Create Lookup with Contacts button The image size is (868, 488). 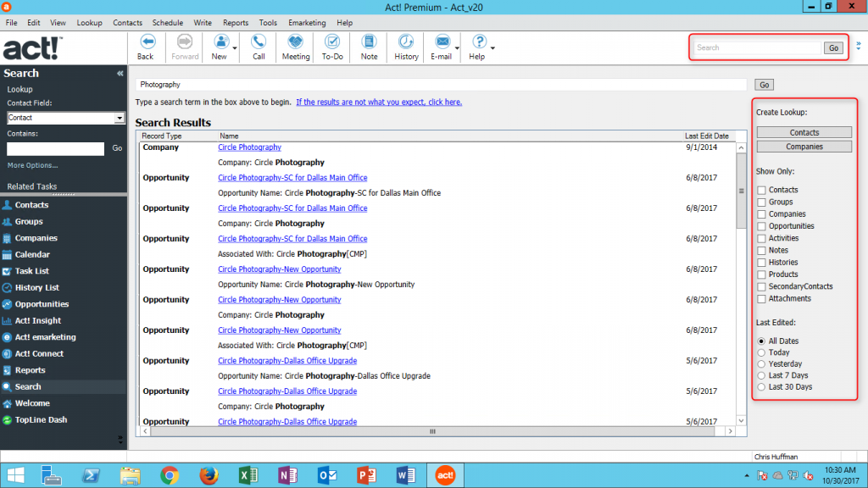click(804, 132)
